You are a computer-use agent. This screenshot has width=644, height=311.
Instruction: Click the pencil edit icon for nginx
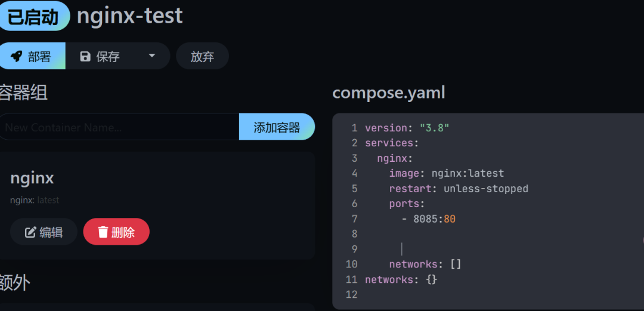[x=30, y=232]
